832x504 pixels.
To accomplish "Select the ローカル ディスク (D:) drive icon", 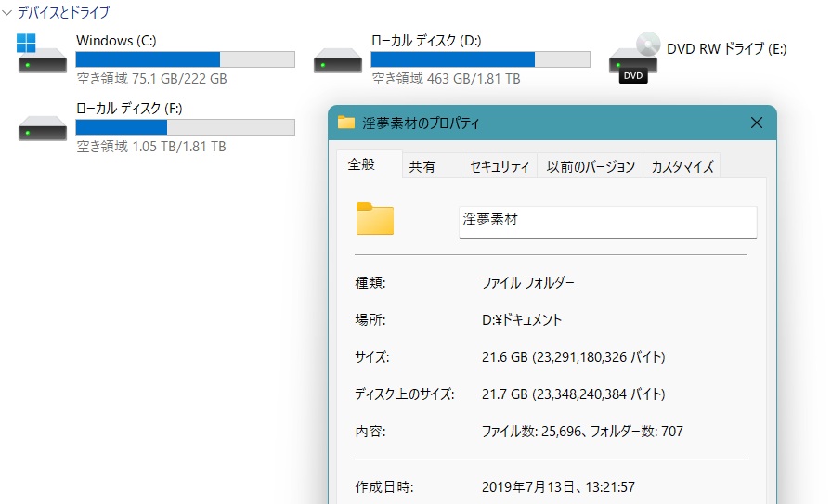I will coord(338,58).
